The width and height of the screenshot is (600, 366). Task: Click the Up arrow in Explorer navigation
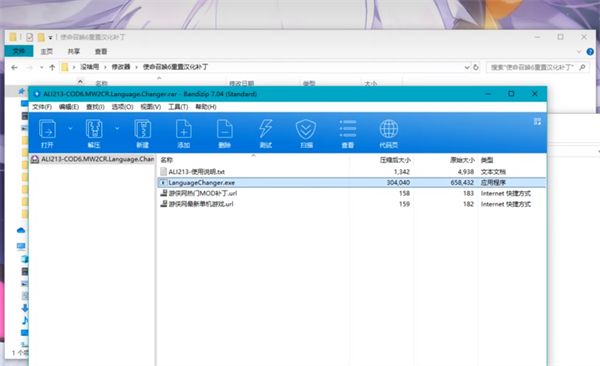52,67
